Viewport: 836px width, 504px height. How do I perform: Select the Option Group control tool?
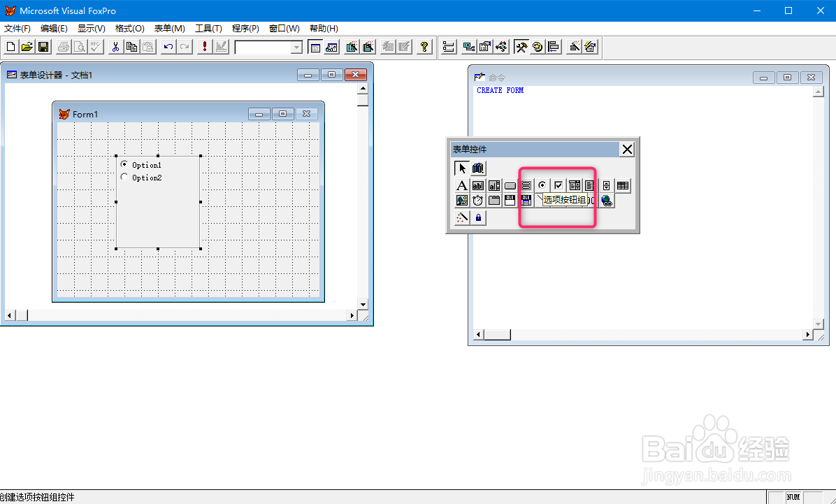[x=542, y=186]
